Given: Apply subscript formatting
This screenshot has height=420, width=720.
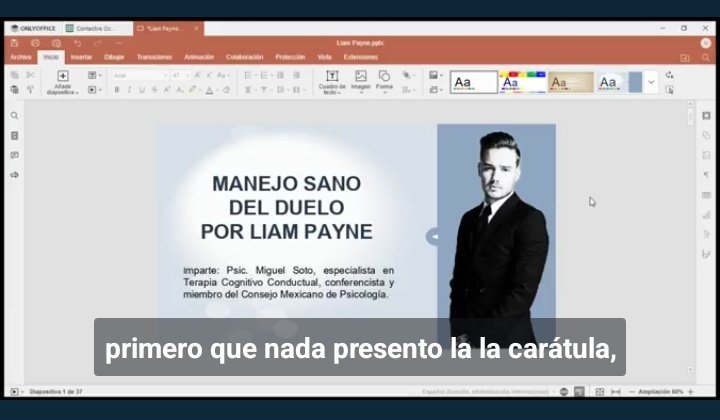Looking at the screenshot, I should tap(180, 90).
